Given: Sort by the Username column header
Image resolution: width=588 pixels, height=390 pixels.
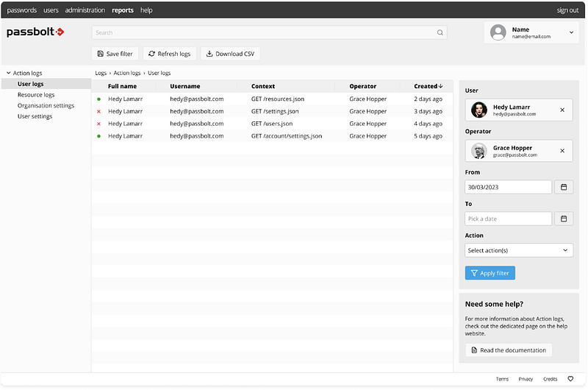Looking at the screenshot, I should coord(185,86).
